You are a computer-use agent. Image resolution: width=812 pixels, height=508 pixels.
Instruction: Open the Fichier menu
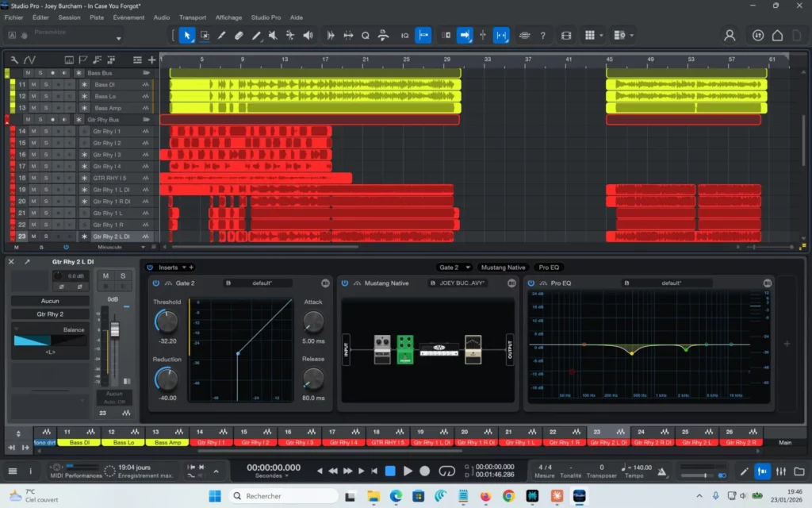pyautogui.click(x=13, y=17)
